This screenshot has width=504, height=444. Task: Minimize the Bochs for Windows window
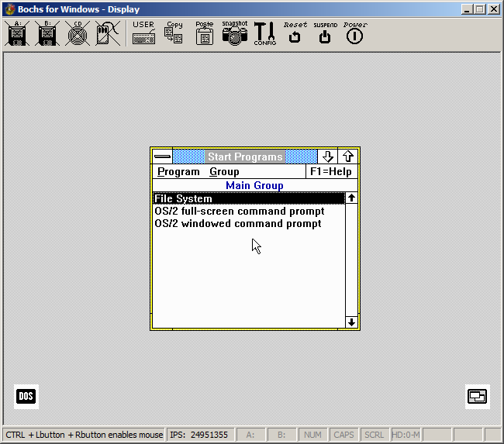(x=467, y=9)
